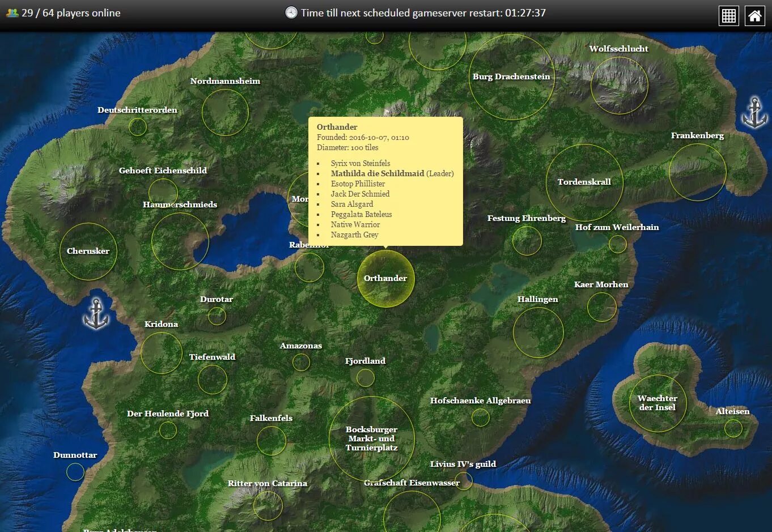
Task: Click the Cherusker guild circle
Action: coord(88,252)
